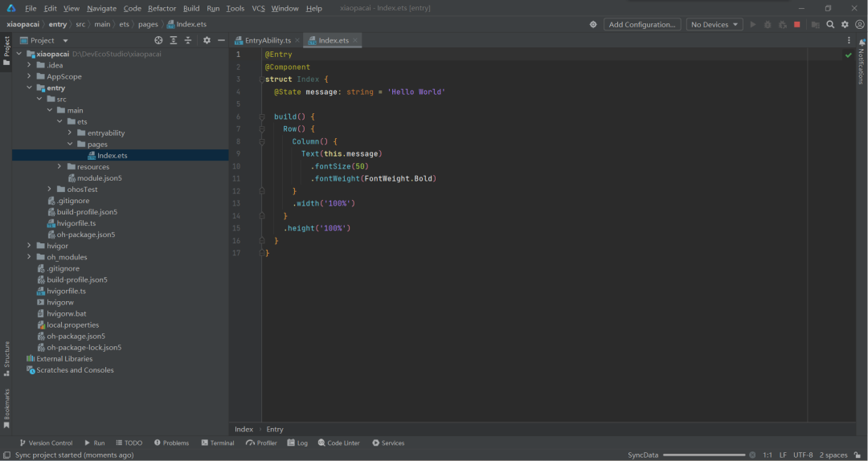
Task: Click the DevEco Studio logo icon
Action: pyautogui.click(x=11, y=8)
